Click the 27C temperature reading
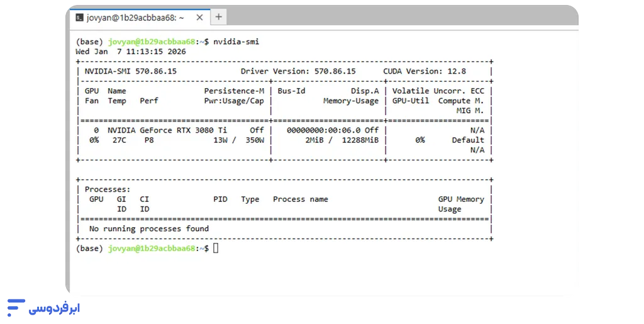Screen dimensions: 644x324 click(x=119, y=140)
